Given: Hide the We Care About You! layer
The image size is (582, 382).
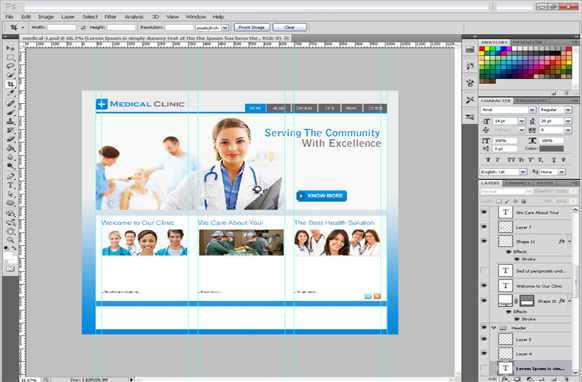Looking at the screenshot, I should point(484,212).
